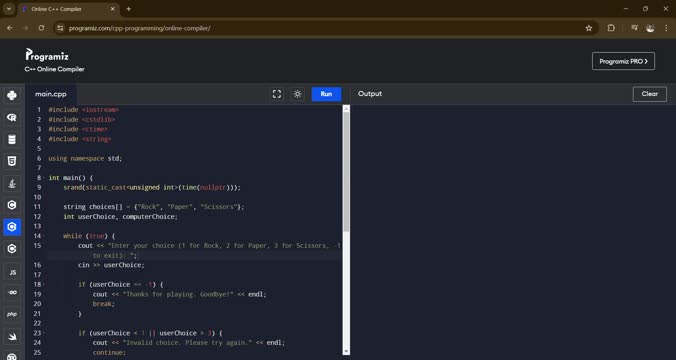The height and width of the screenshot is (360, 676).
Task: Open the media control icon in toolbar
Action: pyautogui.click(x=634, y=28)
